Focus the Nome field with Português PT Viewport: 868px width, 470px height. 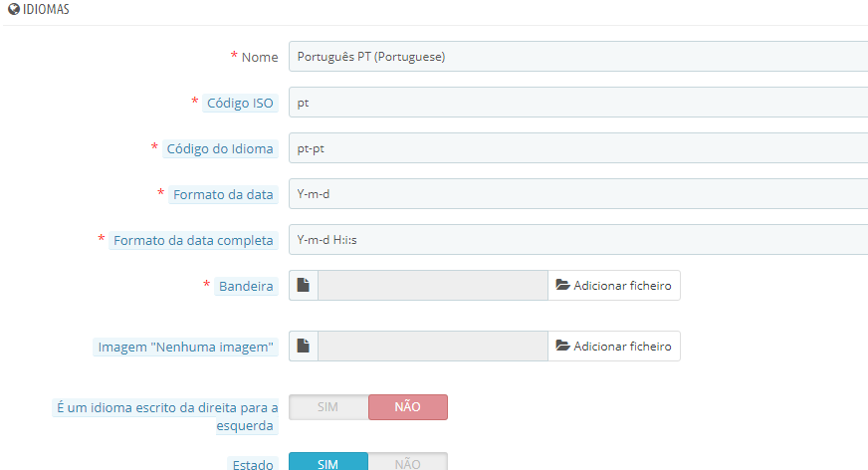[578, 57]
